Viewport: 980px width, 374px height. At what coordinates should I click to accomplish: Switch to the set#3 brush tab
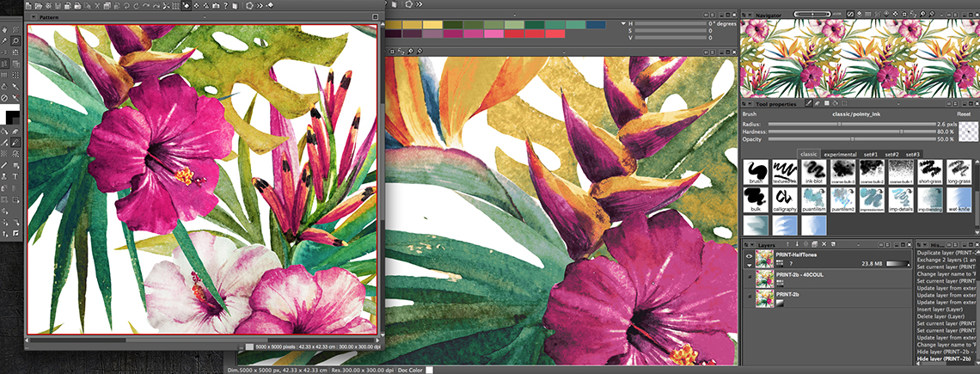coord(912,155)
